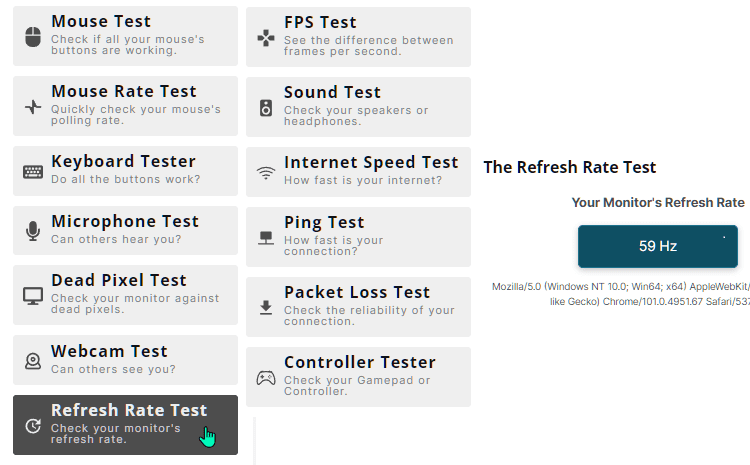Click the Packet Loss Test description text
This screenshot has width=750, height=465.
(369, 316)
